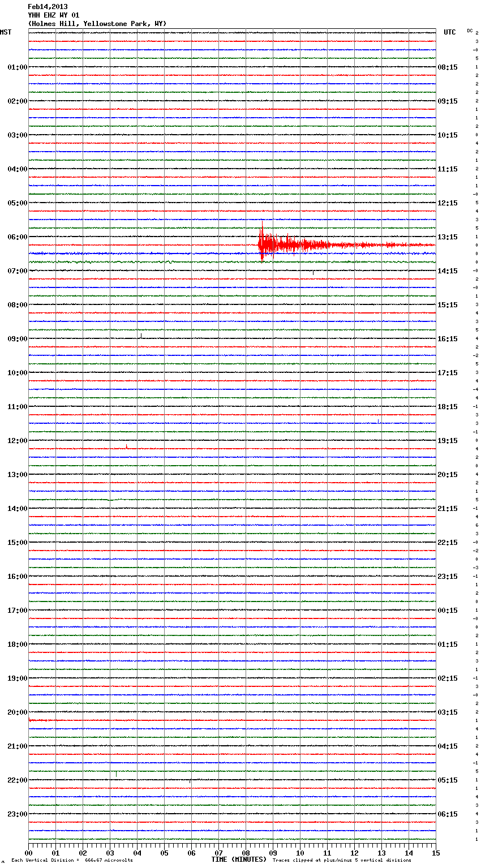This screenshot has height=868, width=481.
Task: Select the 01:00 MST time label
Action: [18, 67]
